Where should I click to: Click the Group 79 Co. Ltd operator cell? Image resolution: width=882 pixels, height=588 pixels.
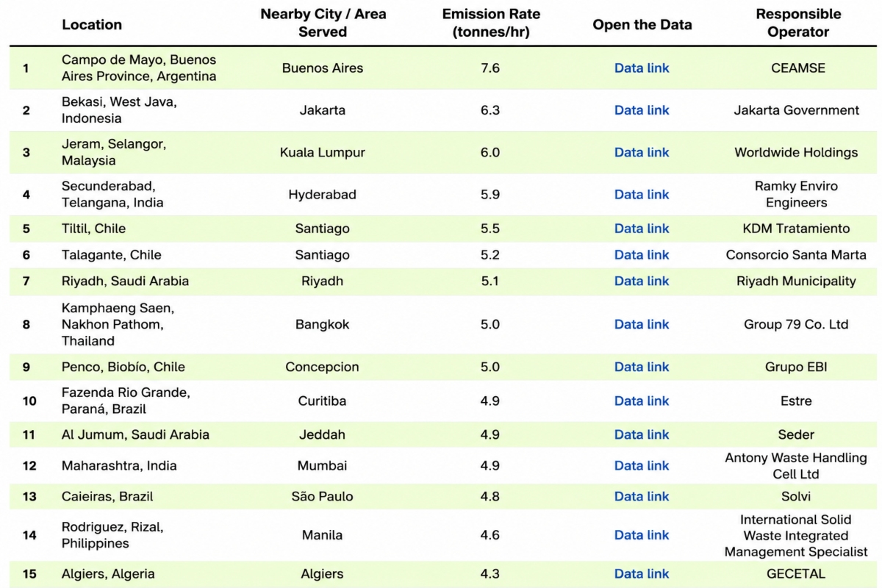pos(797,324)
